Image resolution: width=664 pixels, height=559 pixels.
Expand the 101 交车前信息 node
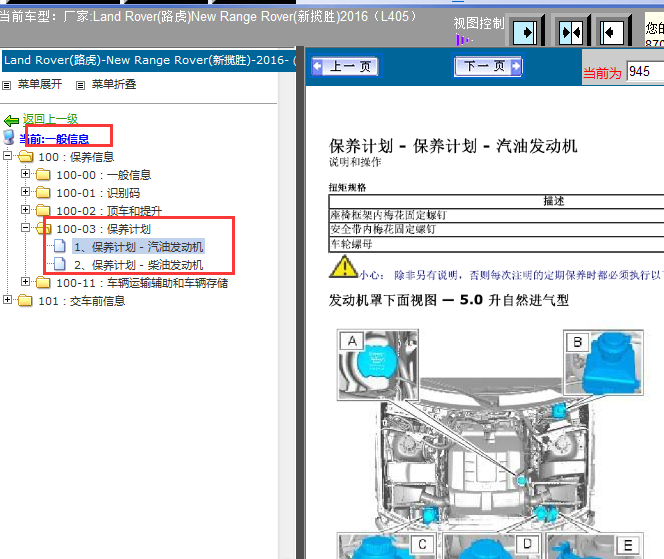(x=7, y=300)
